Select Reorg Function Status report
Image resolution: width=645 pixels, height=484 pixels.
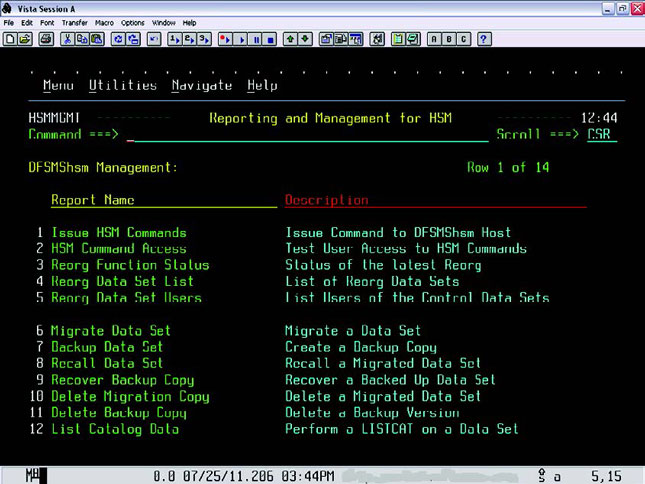130,265
